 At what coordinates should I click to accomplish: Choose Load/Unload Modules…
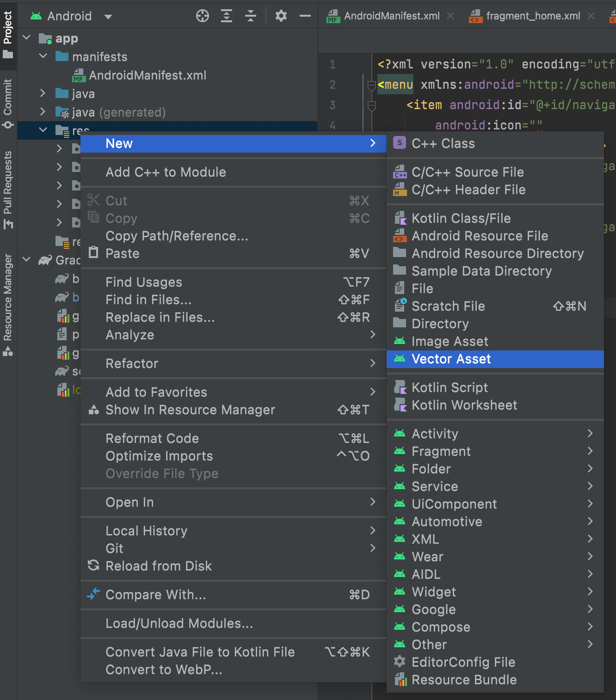click(234, 624)
